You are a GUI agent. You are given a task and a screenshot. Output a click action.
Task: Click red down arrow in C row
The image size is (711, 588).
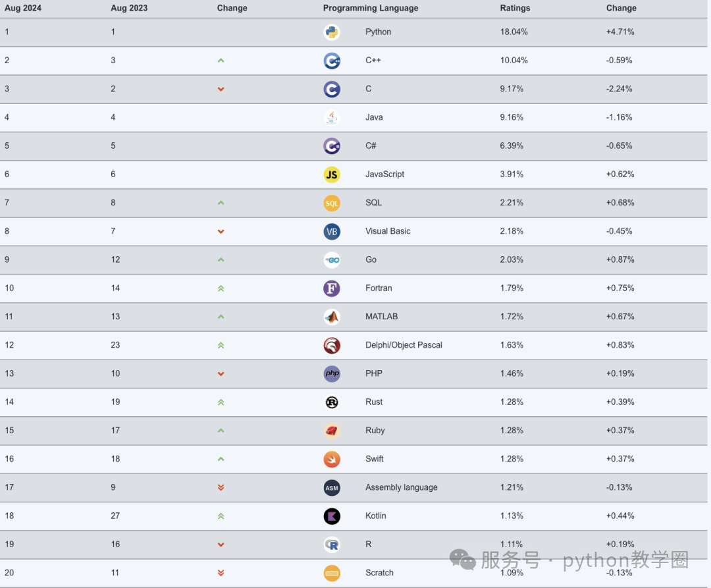point(221,90)
